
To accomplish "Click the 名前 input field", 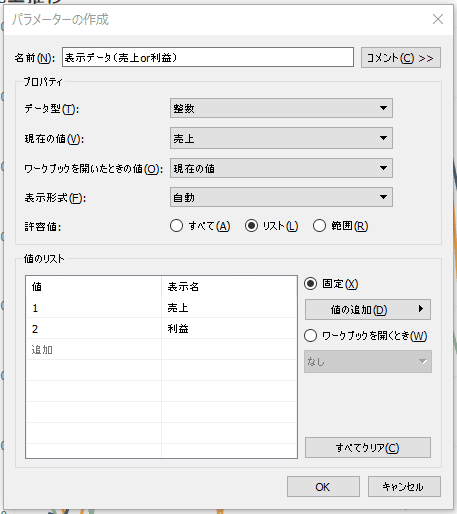I will 208,57.
